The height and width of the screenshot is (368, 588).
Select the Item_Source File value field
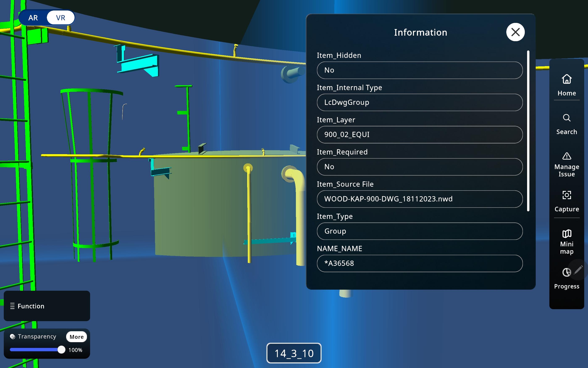pyautogui.click(x=419, y=199)
